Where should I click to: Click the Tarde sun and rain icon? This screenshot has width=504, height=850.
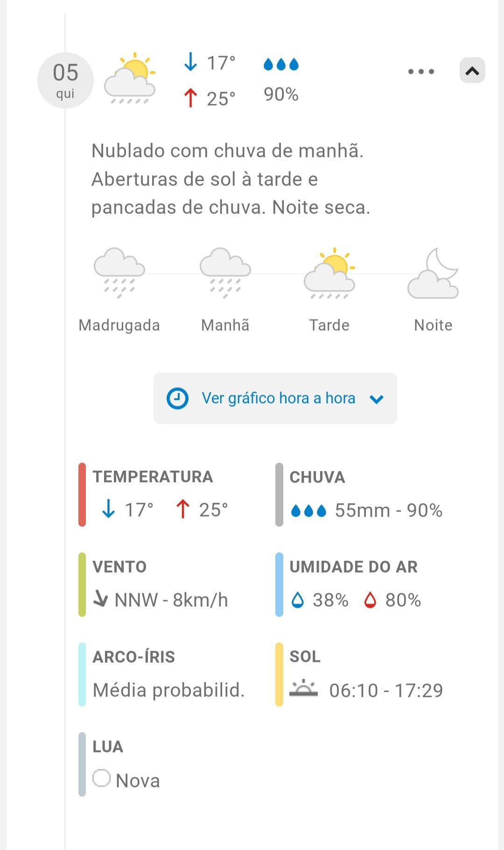[x=329, y=273]
